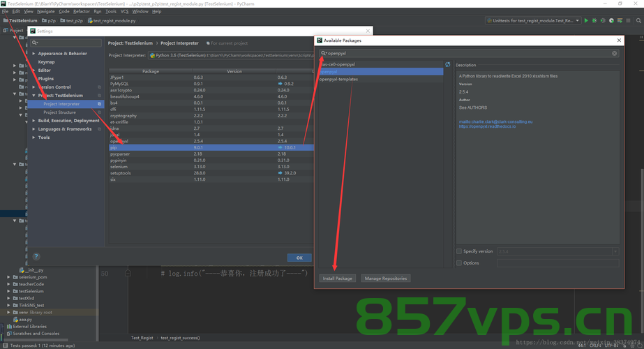Viewport: 644px width, 349px height.
Task: Click the Install Package button
Action: coord(337,279)
